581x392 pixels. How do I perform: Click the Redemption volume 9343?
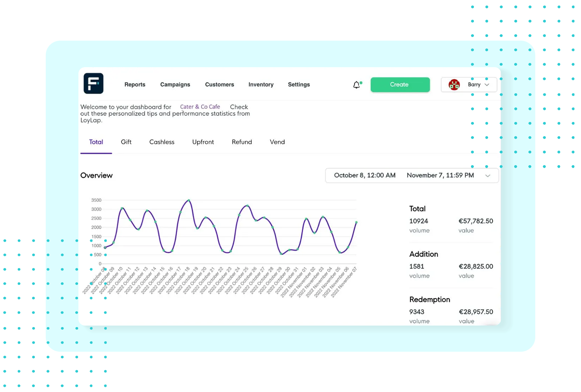[x=417, y=312]
